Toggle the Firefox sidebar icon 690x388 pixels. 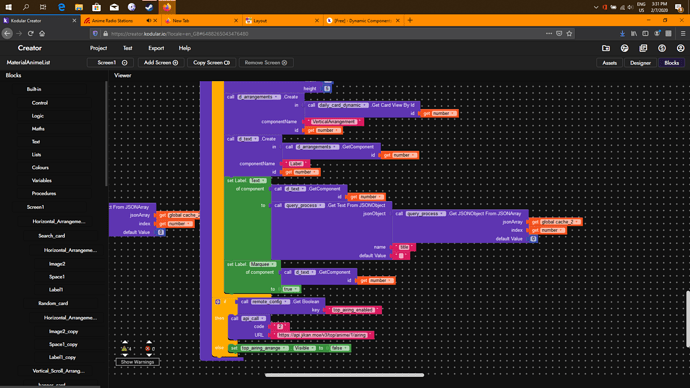(x=645, y=33)
